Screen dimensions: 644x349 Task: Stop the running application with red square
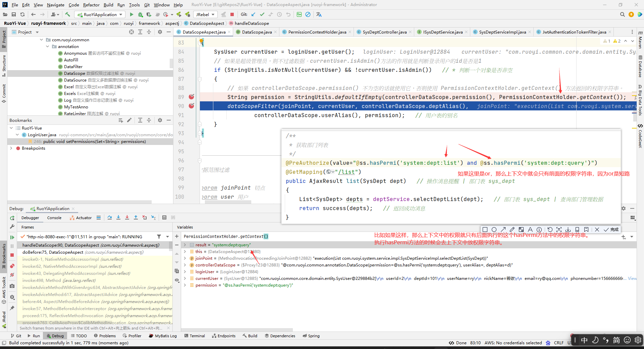tap(232, 14)
